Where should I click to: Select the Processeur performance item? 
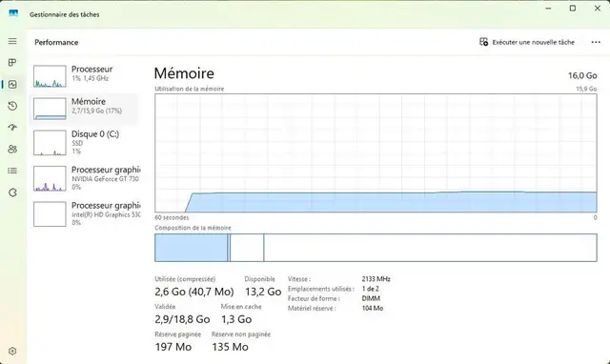[84, 75]
